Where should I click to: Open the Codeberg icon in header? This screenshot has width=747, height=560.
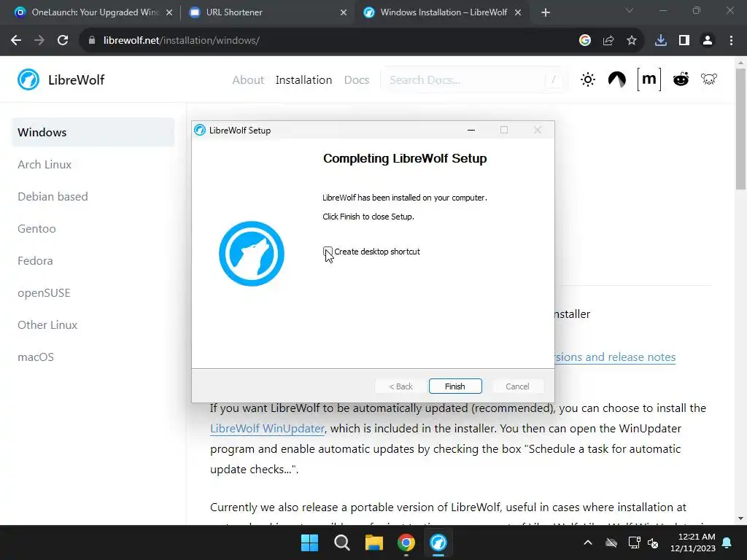617,79
